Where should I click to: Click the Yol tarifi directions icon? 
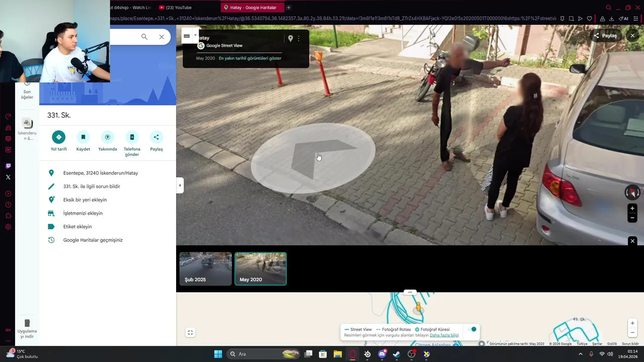59,137
